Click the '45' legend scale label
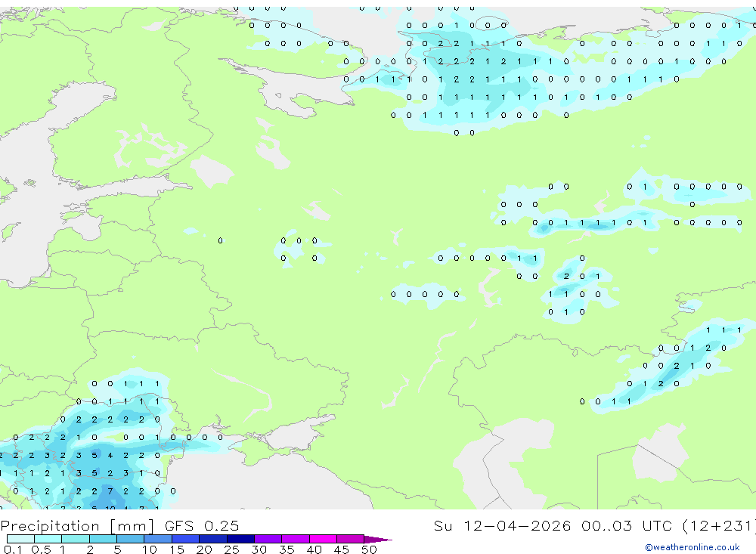This screenshot has height=554, width=756. pyautogui.click(x=342, y=549)
